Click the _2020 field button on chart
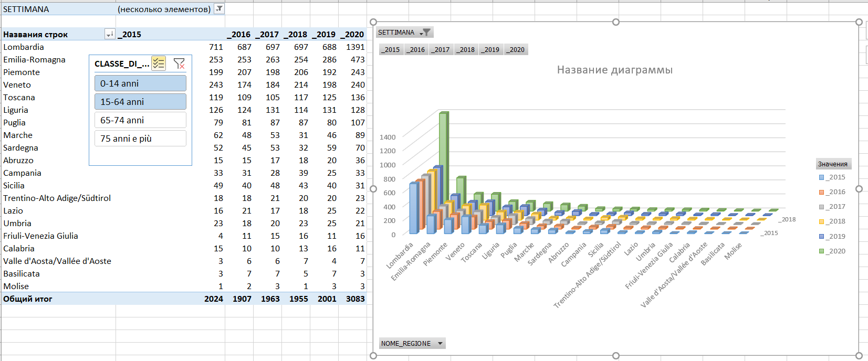Image resolution: width=868 pixels, height=361 pixels. pyautogui.click(x=516, y=50)
